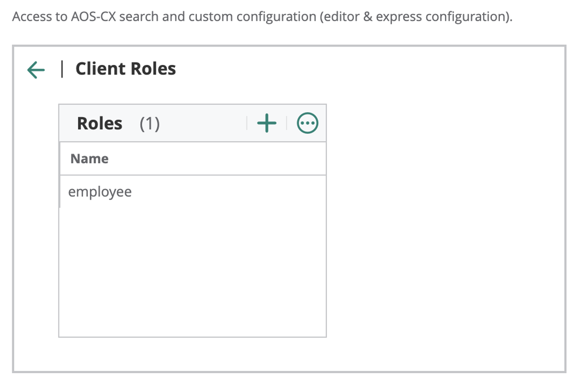The width and height of the screenshot is (588, 384).
Task: Add a new role with the plus icon
Action: (x=267, y=123)
